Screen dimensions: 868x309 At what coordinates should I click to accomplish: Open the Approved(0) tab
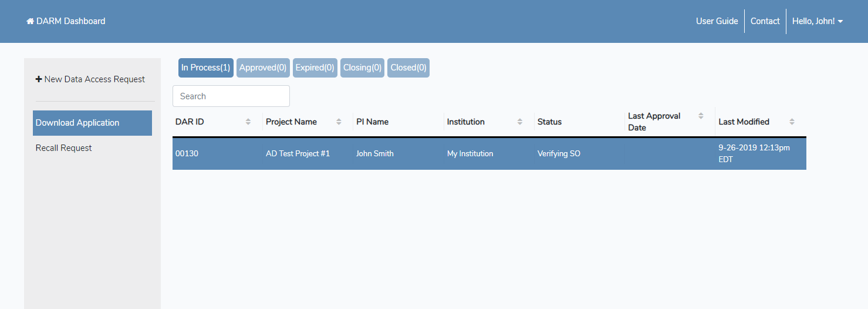pyautogui.click(x=263, y=68)
